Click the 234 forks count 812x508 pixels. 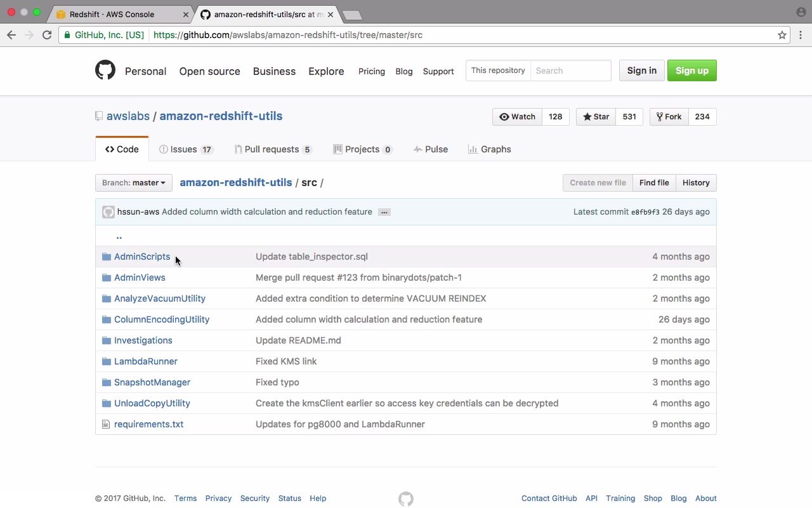pos(702,117)
